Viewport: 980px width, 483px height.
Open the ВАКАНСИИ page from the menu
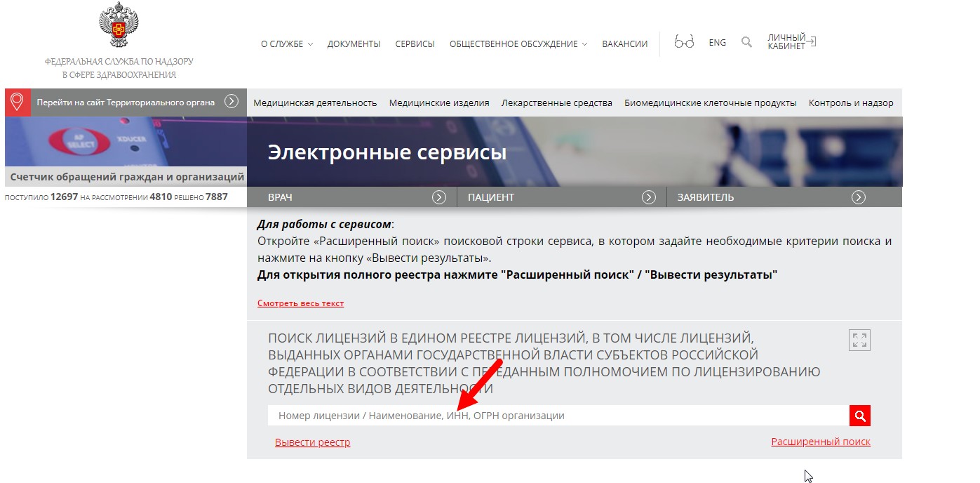(x=623, y=44)
